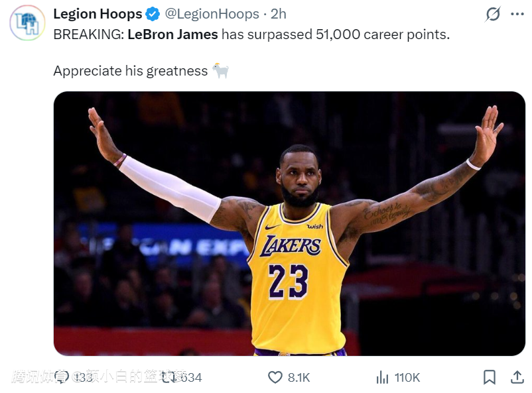
Task: Open the @LegionHoops handle link
Action: click(x=211, y=14)
